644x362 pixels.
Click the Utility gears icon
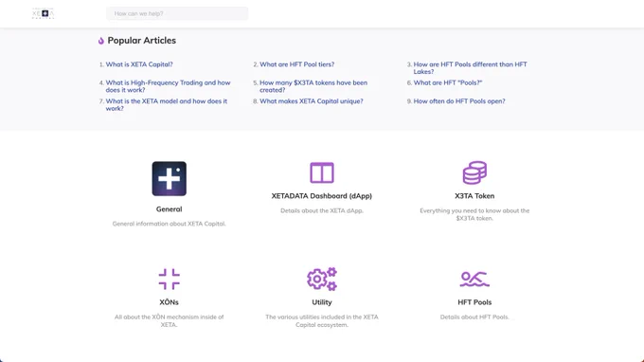[x=322, y=279]
